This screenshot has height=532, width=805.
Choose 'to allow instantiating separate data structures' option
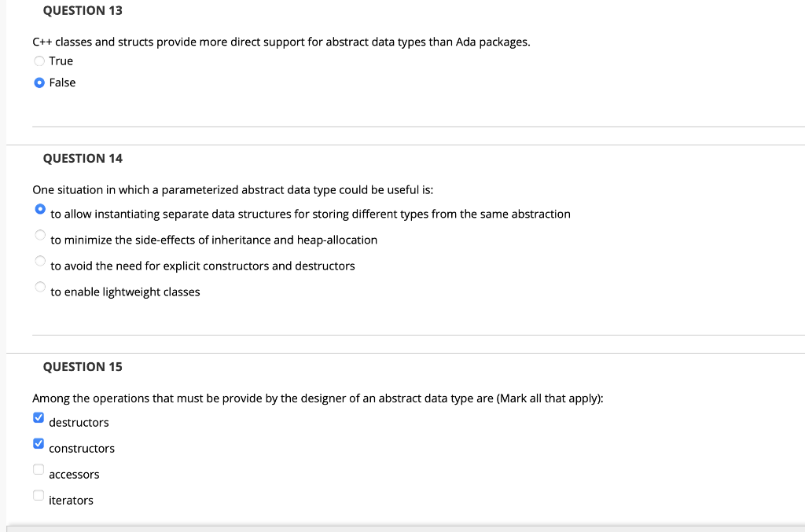pyautogui.click(x=40, y=209)
